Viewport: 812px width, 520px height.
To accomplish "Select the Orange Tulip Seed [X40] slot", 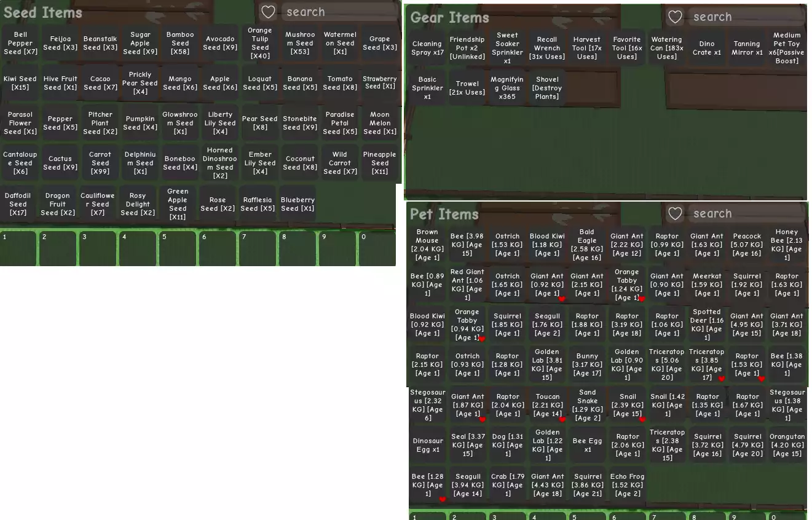I will tap(260, 43).
